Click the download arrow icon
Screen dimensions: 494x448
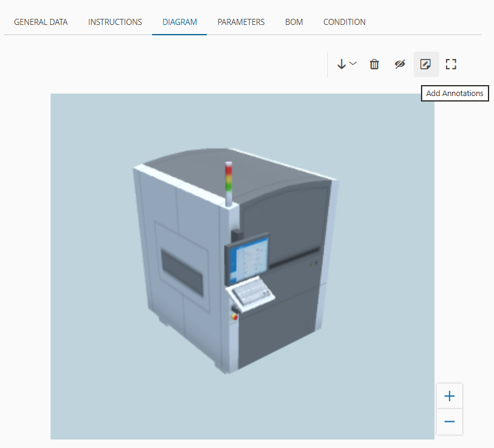(x=341, y=64)
